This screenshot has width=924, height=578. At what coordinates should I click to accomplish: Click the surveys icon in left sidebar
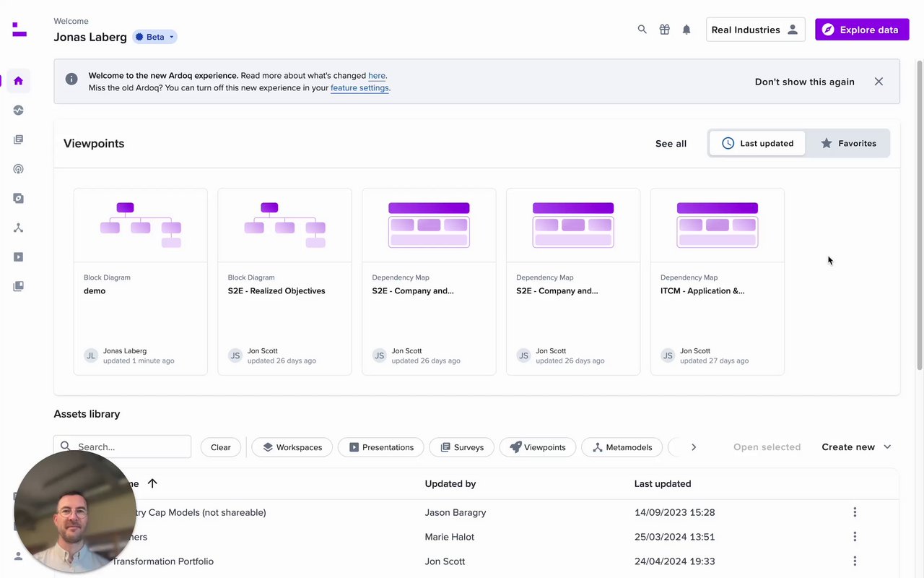[x=19, y=139]
